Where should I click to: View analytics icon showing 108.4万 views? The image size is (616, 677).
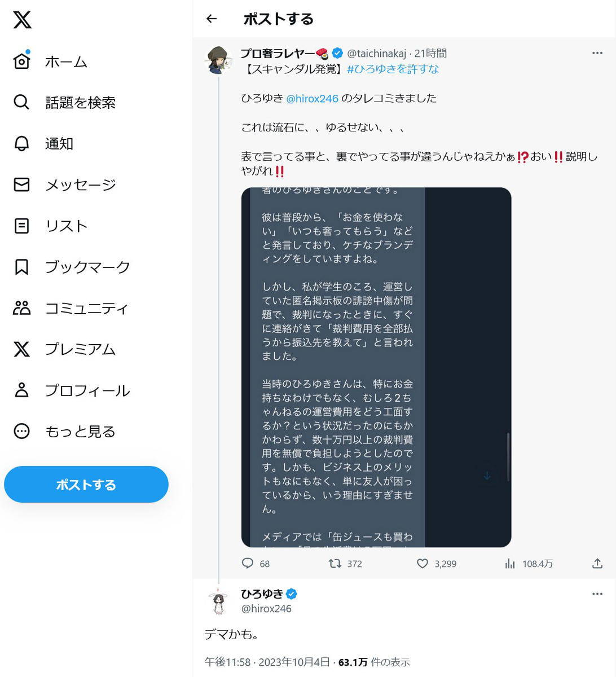tap(510, 563)
